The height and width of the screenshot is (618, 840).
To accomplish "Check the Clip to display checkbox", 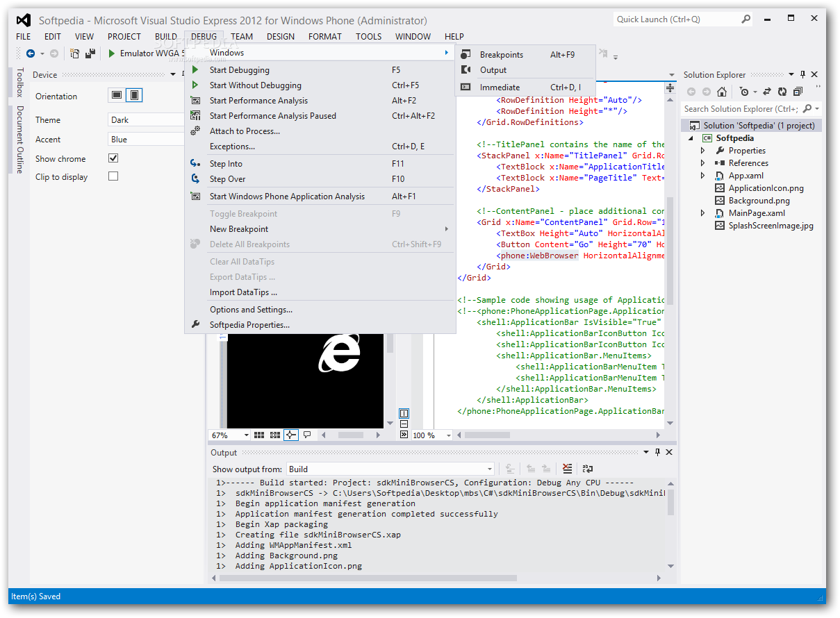I will [x=113, y=176].
